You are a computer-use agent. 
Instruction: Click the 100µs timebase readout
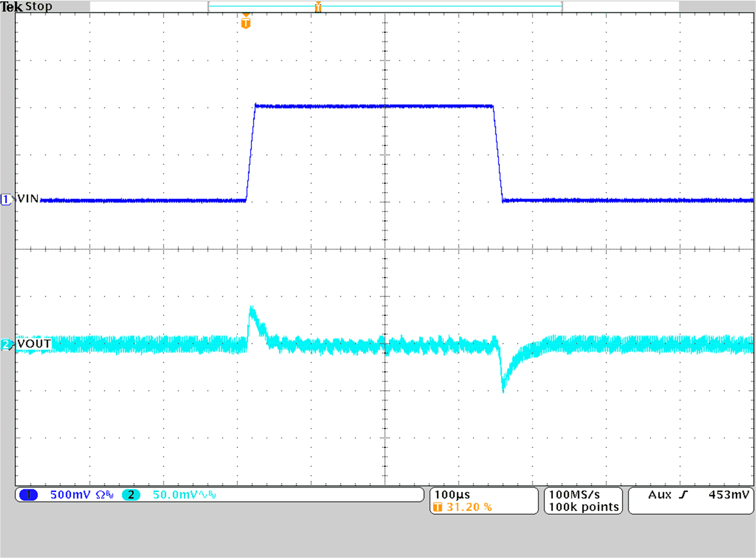pos(452,495)
